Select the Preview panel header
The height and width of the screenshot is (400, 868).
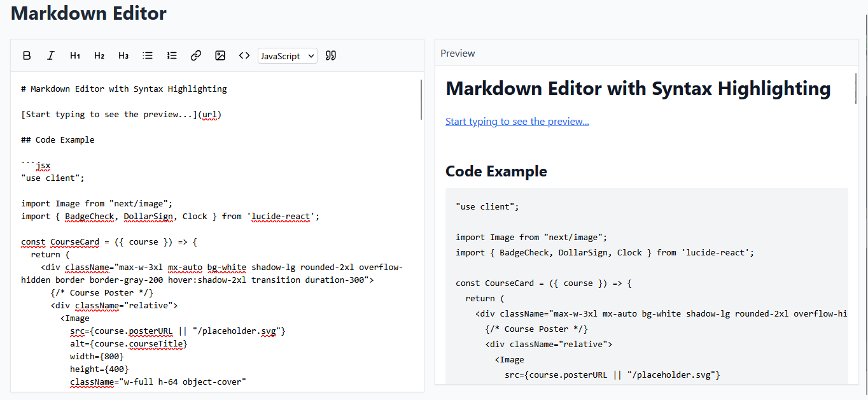457,53
